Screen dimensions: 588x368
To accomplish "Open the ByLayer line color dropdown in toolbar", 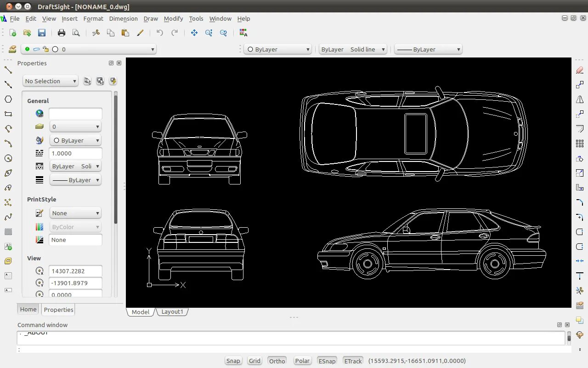I will 278,49.
